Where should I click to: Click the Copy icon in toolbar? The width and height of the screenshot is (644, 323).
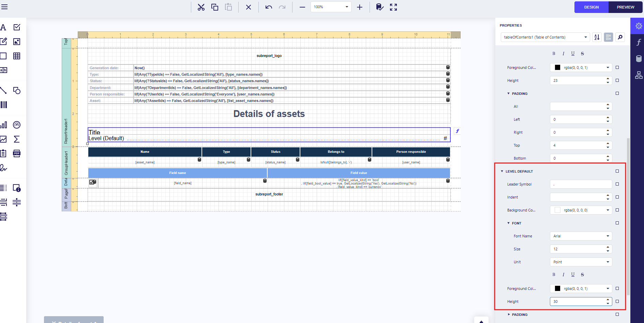215,7
